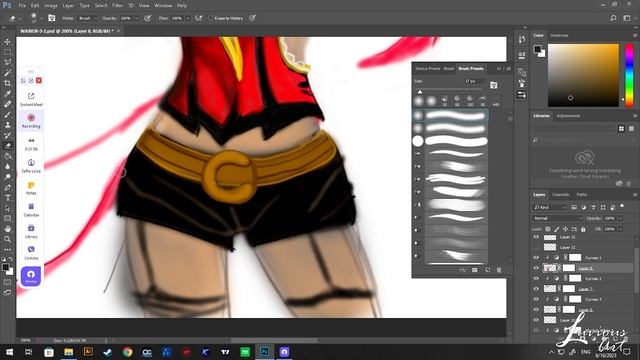The width and height of the screenshot is (640, 360).
Task: Click Recording icon in Zoho sidebar
Action: pos(31,120)
